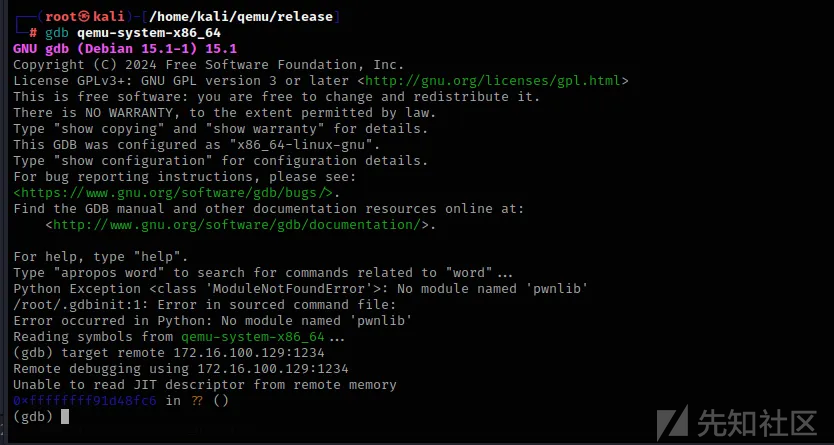Click the 'GNU gdb (Debian 15.1-1) 15.1' header

[125, 49]
